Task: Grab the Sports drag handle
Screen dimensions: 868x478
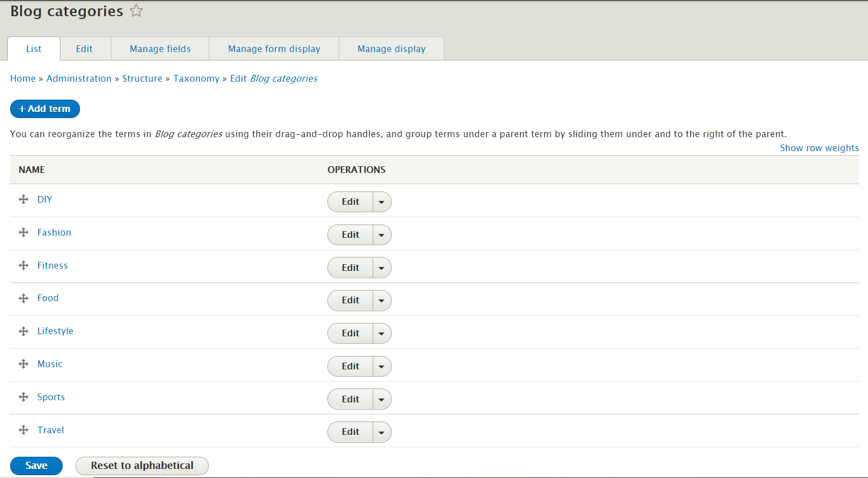Action: pos(24,397)
